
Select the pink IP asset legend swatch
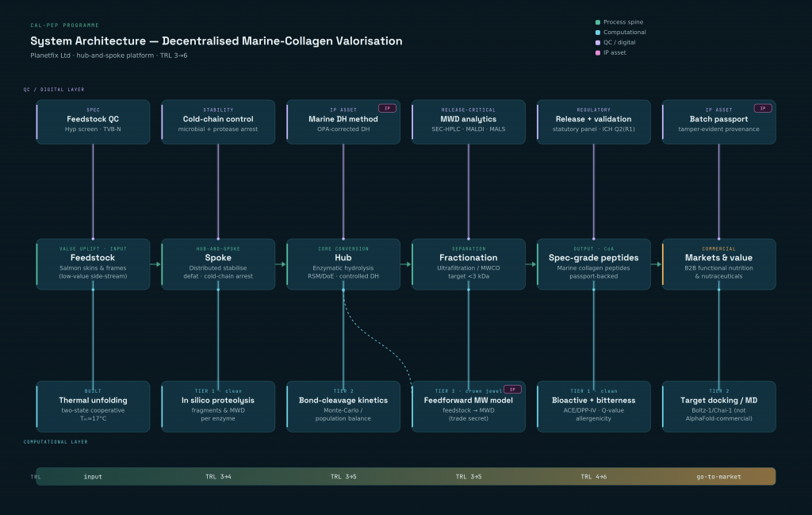(x=598, y=53)
